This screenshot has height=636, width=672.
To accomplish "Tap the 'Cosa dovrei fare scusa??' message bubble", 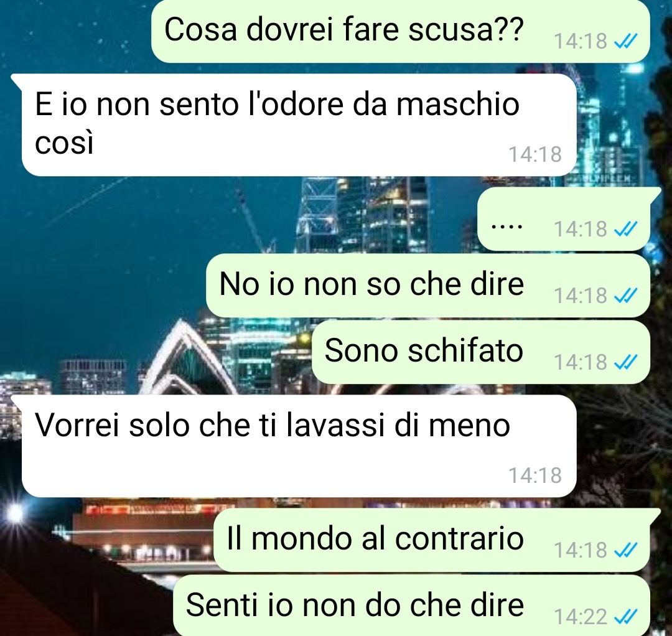I will 400,31.
